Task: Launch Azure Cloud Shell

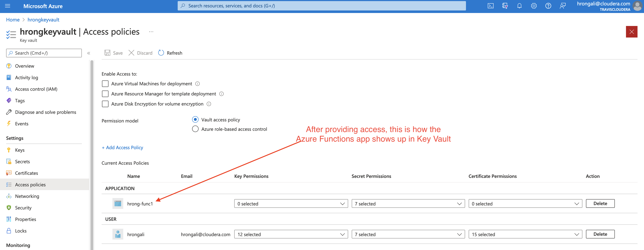Action: (x=490, y=6)
